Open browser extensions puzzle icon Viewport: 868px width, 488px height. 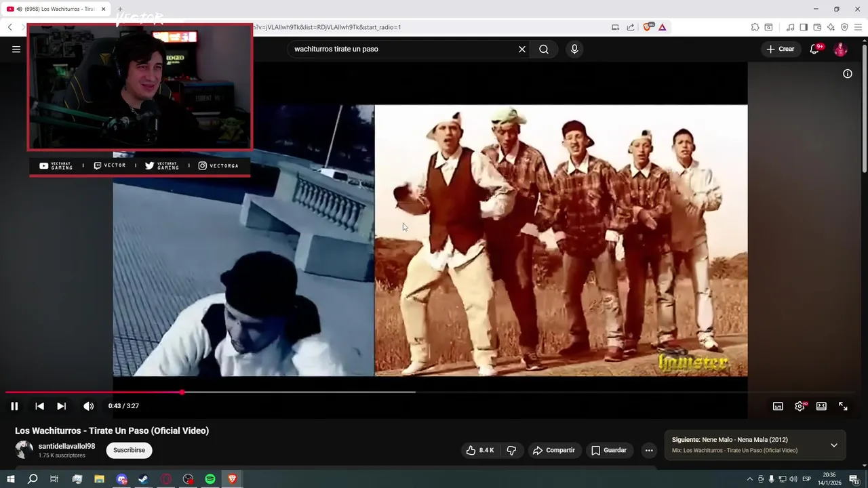tap(755, 27)
